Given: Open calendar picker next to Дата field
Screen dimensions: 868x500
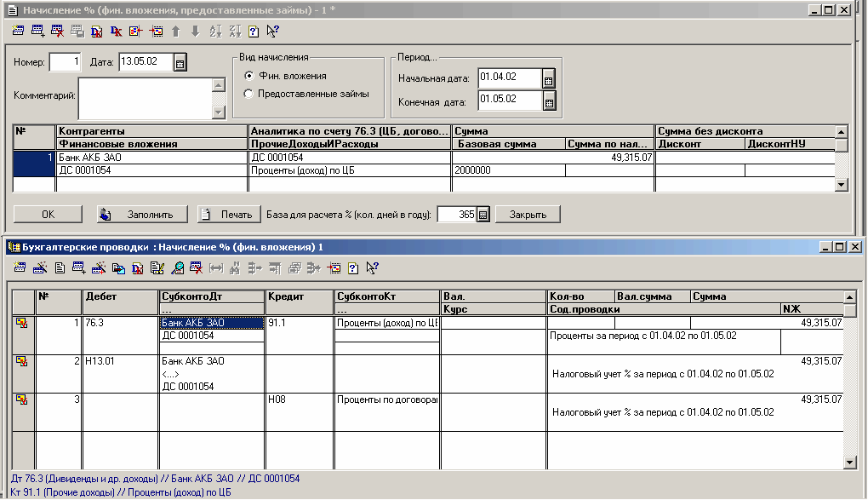Looking at the screenshot, I should (x=180, y=62).
